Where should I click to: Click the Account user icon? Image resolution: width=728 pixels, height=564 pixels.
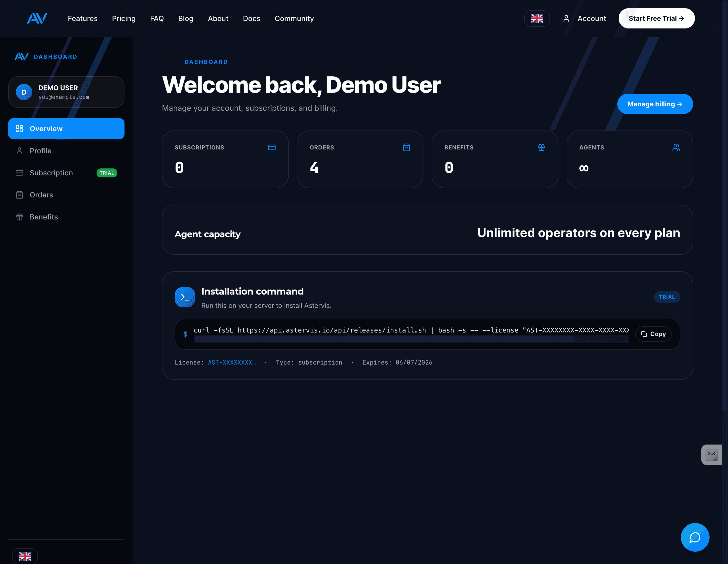tap(566, 18)
